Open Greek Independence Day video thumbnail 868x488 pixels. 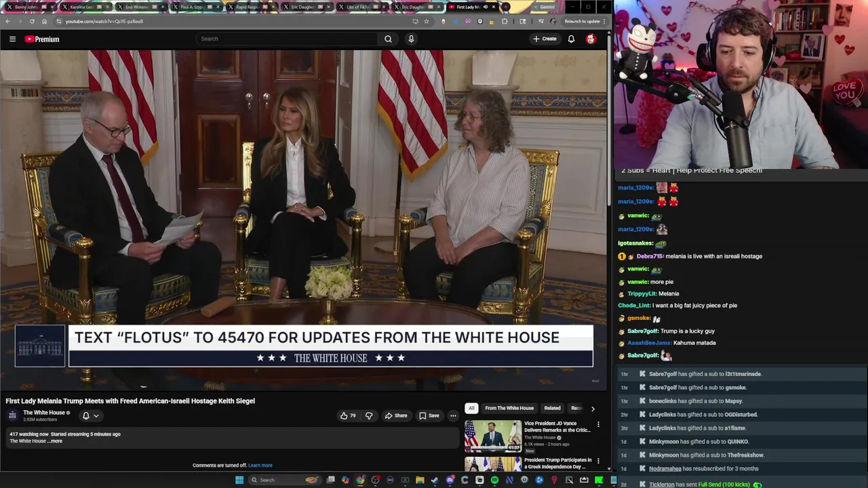(x=493, y=464)
